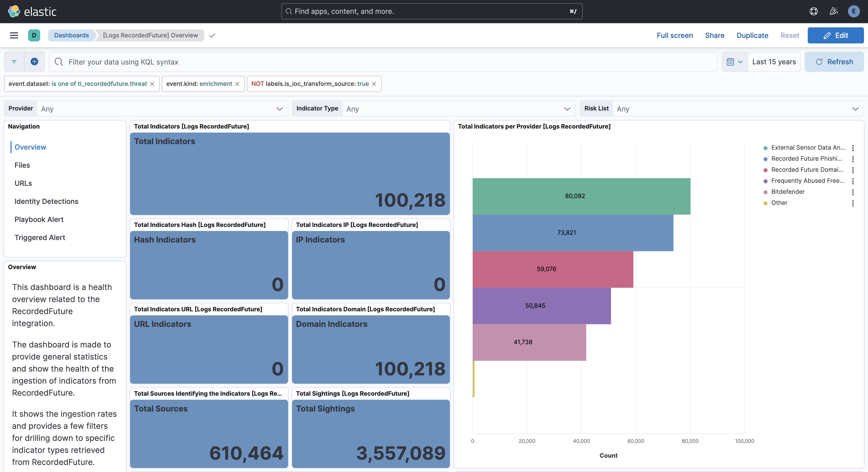Remove the event.dataset filter pill

pos(152,84)
